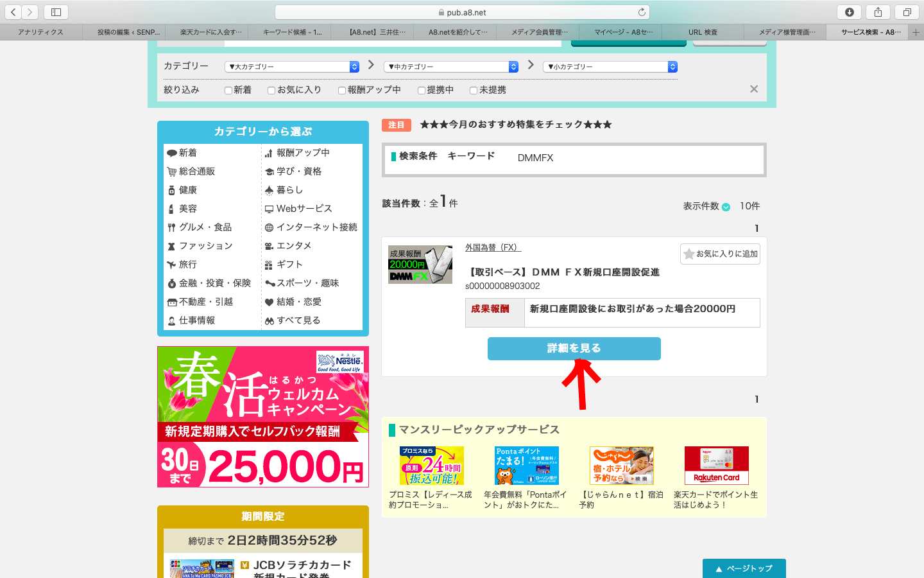Screen dimensions: 924x578
Task: Open 【取引ベース】DMM FX program title
Action: coord(563,272)
